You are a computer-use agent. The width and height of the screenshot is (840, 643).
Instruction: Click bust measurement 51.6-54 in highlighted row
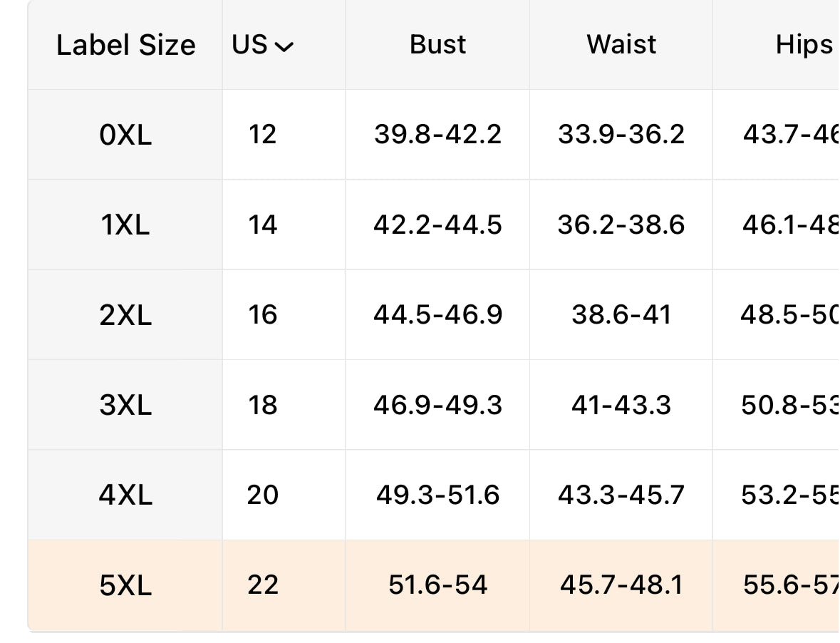(437, 585)
